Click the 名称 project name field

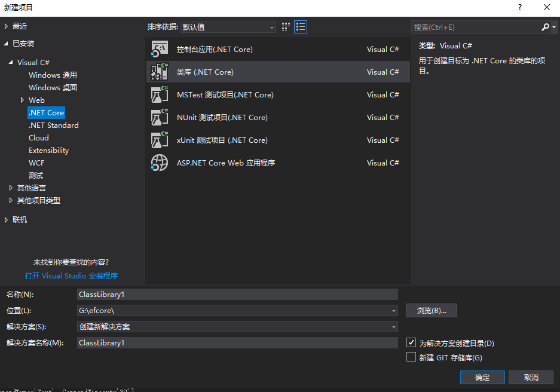coord(237,295)
